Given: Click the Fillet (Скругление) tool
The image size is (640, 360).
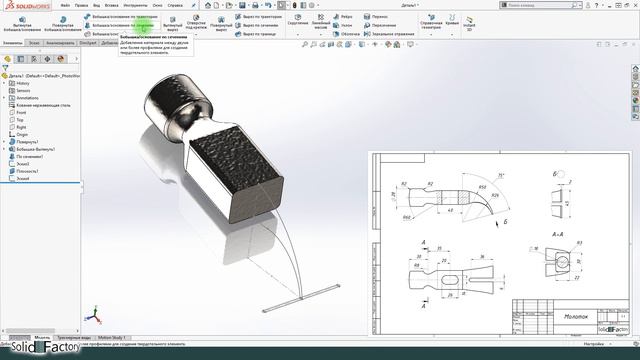Looking at the screenshot, I should 298,20.
